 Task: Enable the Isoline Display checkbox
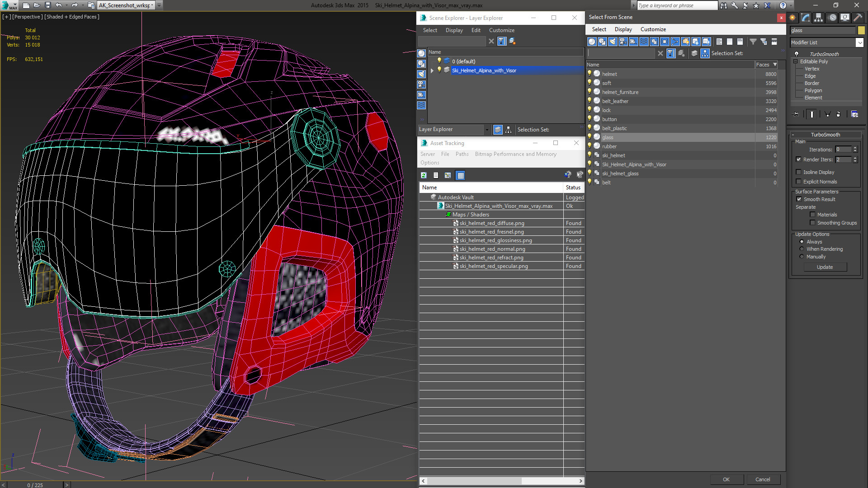(x=798, y=172)
